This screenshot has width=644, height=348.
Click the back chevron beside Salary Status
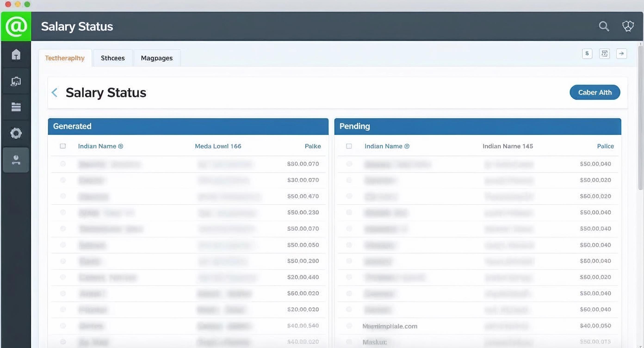pyautogui.click(x=55, y=93)
